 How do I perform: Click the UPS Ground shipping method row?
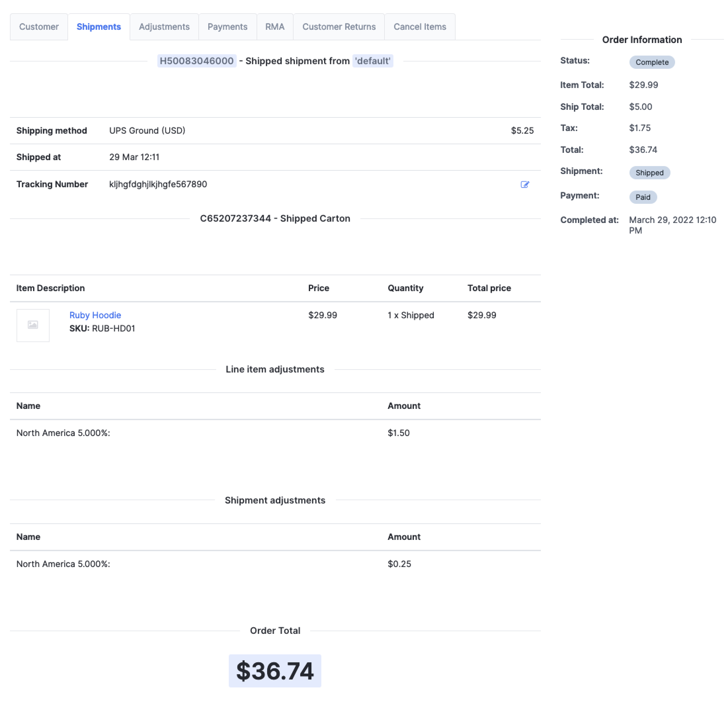(x=147, y=130)
